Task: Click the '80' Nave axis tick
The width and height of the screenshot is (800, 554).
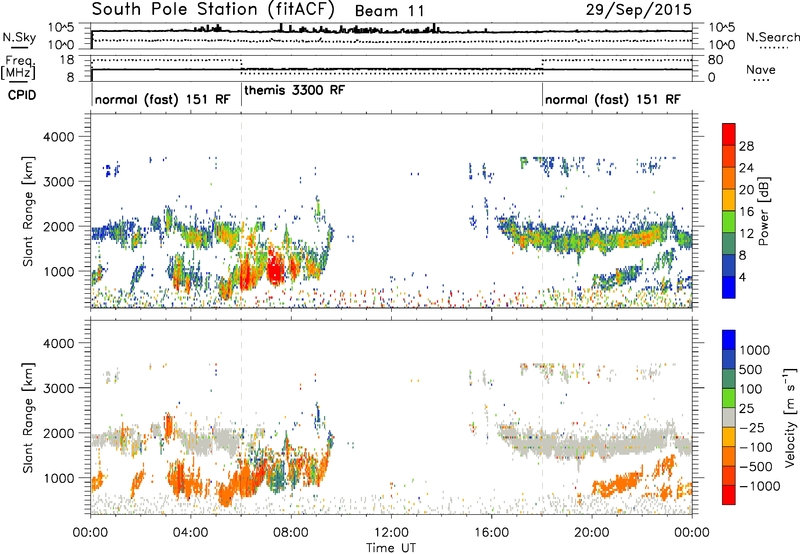Action: point(715,60)
